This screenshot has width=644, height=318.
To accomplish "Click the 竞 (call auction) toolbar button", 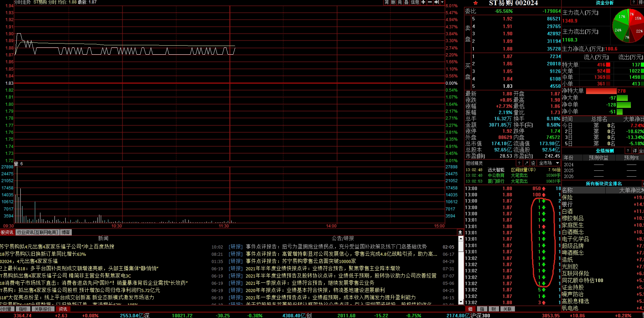I will click(400, 2).
